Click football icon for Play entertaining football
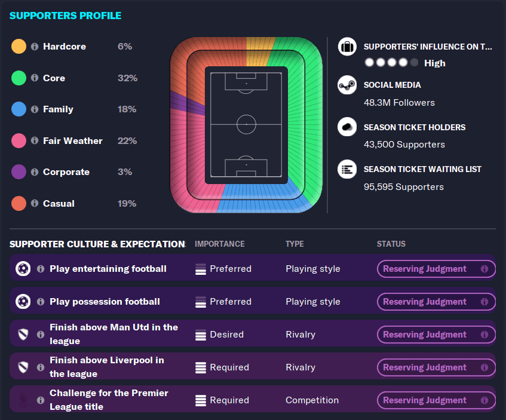506x420 pixels. [23, 269]
